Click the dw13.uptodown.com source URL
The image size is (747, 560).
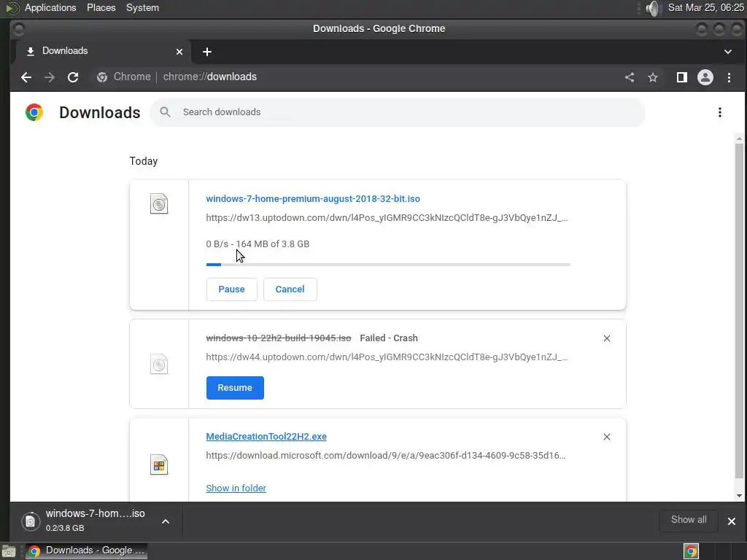[x=387, y=218]
